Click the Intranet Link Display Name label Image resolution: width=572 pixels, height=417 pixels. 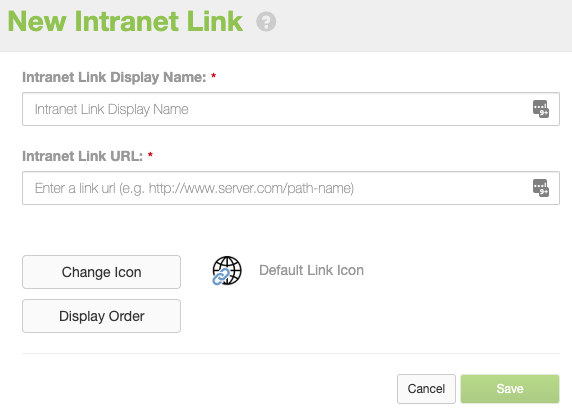tap(114, 77)
